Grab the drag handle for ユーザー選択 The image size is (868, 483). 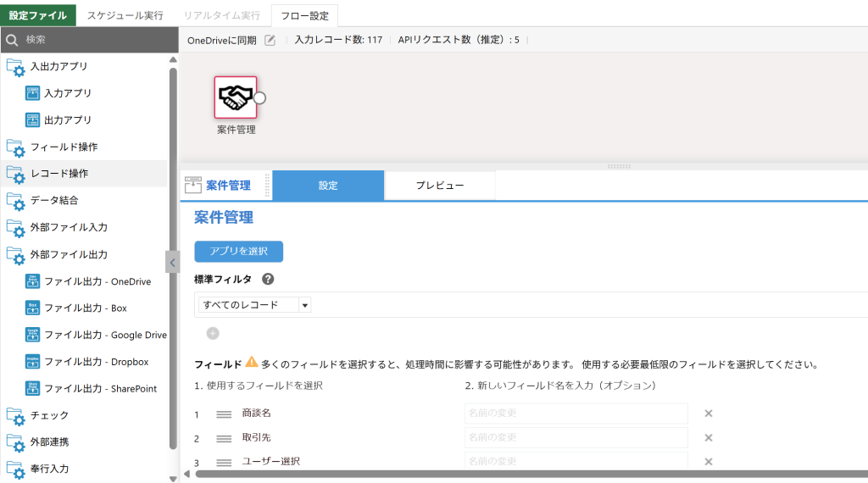(x=224, y=463)
